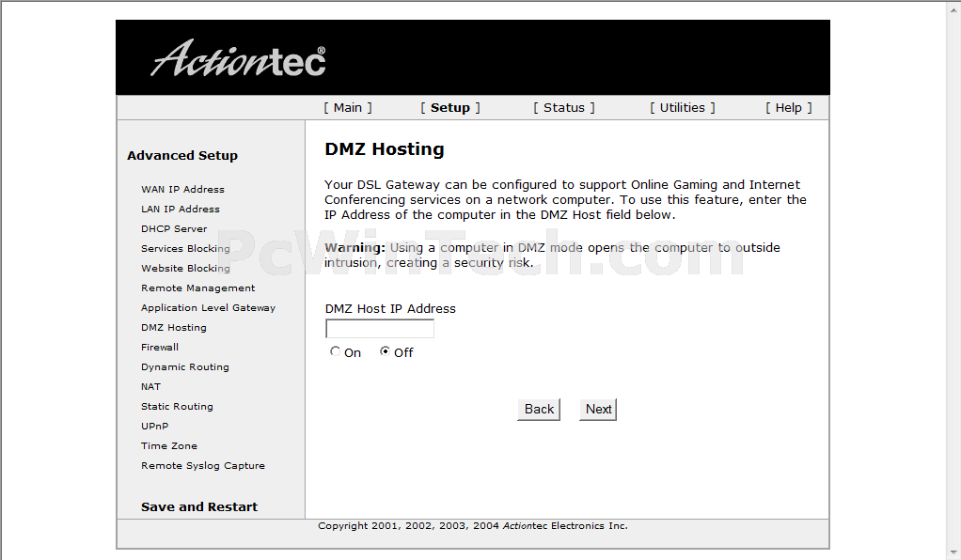961x560 pixels.
Task: Go to Dynamic Routing page
Action: coord(185,367)
